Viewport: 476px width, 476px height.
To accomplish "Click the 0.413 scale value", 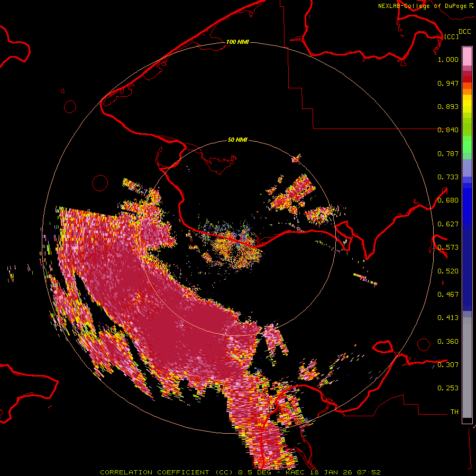I will pyautogui.click(x=448, y=318).
